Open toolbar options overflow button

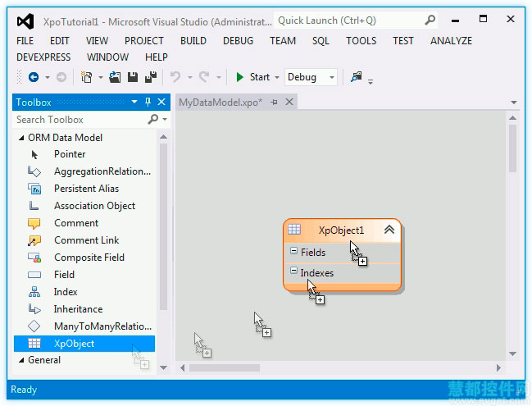pyautogui.click(x=371, y=81)
